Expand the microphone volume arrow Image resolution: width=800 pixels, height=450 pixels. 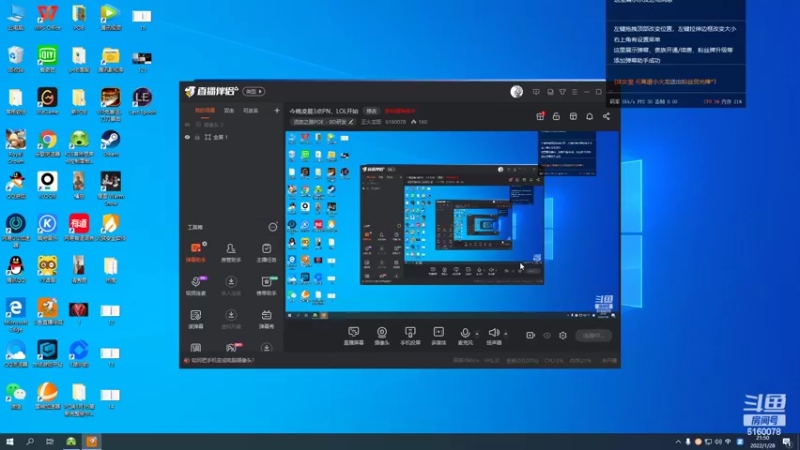(x=477, y=334)
